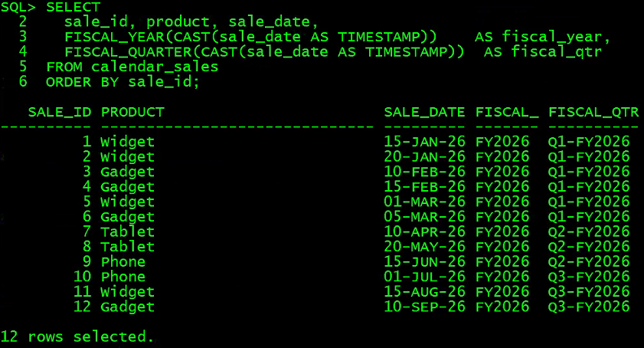Click the PRODUCT column header

(x=132, y=113)
